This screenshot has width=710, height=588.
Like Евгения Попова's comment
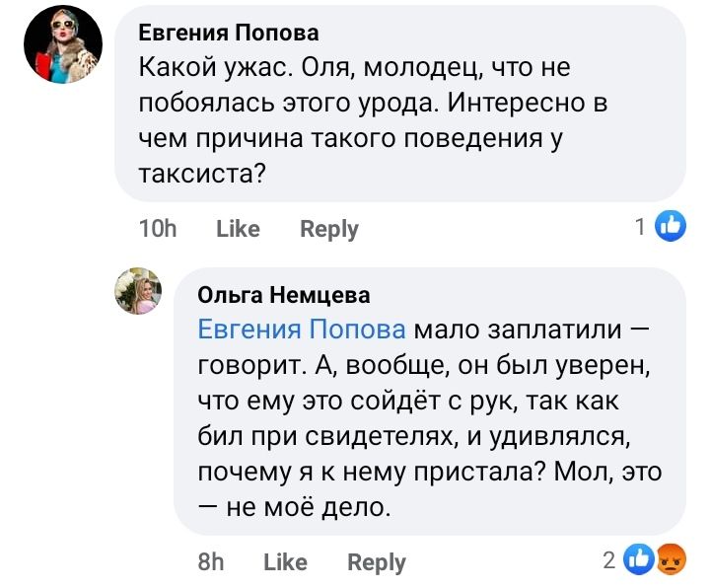[238, 229]
